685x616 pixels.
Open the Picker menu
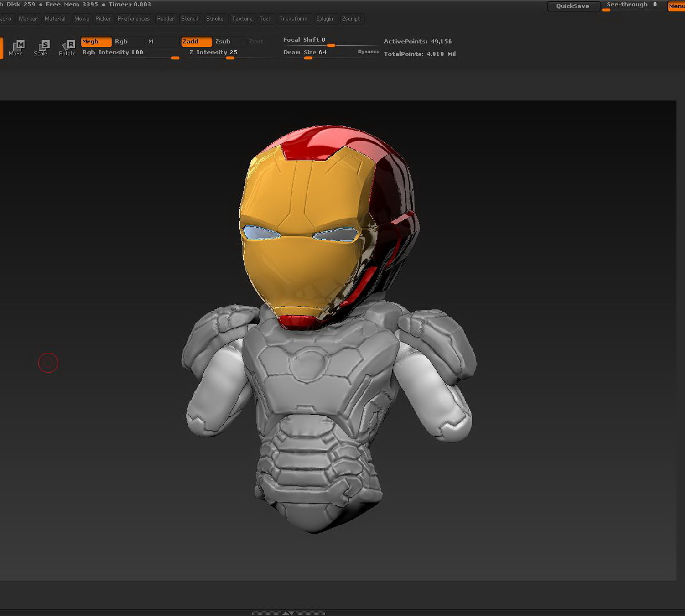pos(103,19)
